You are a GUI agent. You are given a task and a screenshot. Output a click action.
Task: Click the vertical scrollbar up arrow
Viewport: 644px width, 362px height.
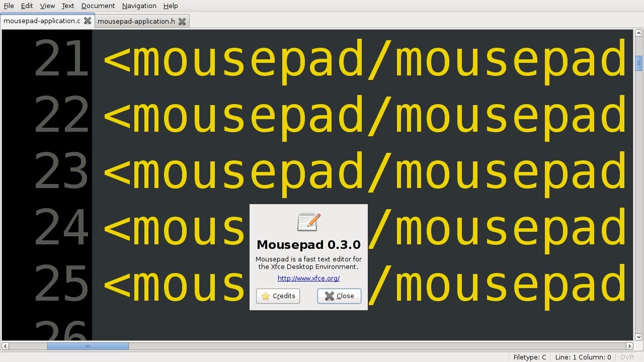click(639, 34)
